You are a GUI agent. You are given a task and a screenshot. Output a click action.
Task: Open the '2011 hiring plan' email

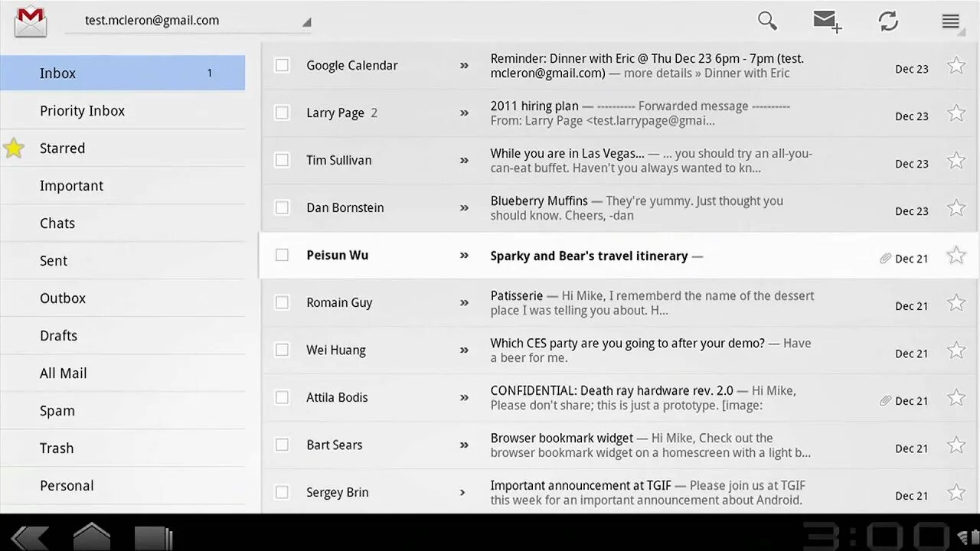620,113
